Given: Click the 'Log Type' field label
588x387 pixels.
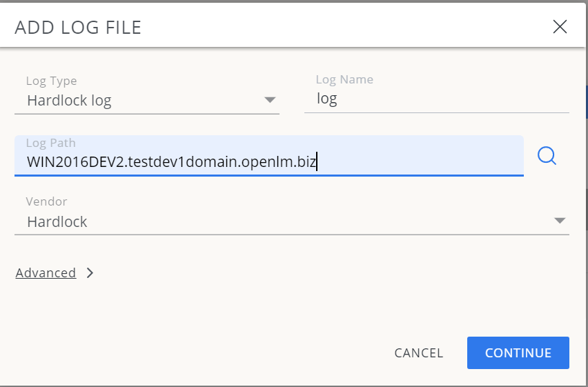Looking at the screenshot, I should pos(52,81).
